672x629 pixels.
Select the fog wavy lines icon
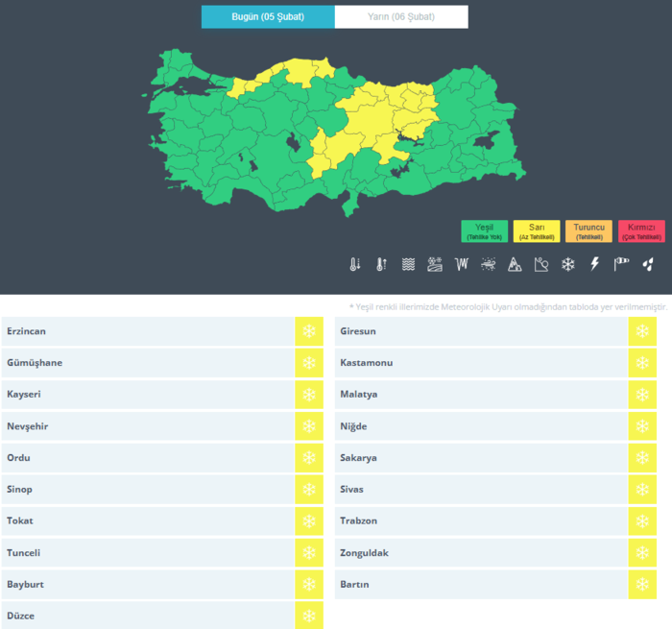(408, 264)
